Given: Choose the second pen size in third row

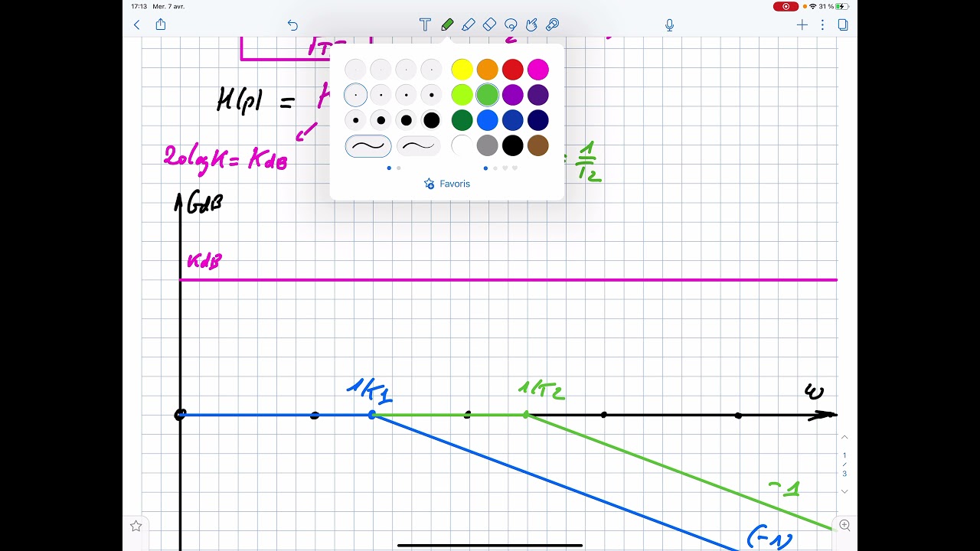Looking at the screenshot, I should click(381, 120).
